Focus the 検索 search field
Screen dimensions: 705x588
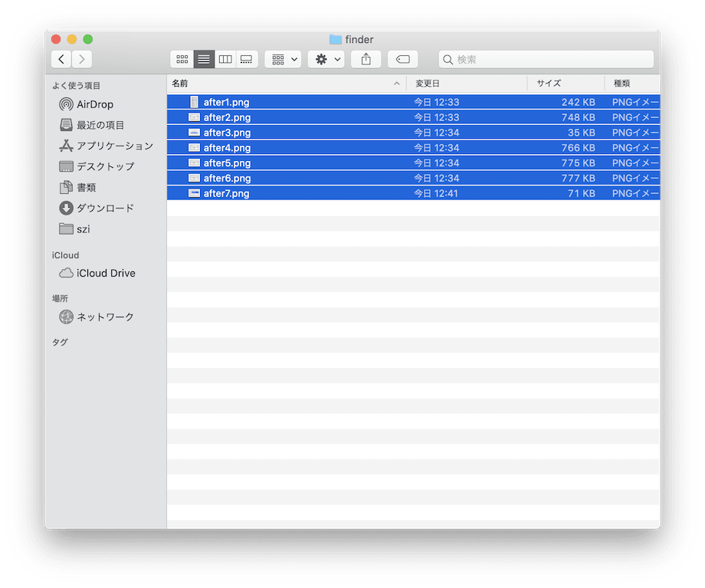click(546, 59)
